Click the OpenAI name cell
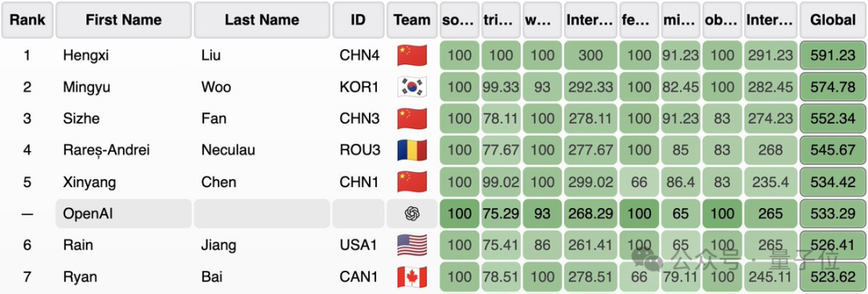The height and width of the screenshot is (294, 868). tap(124, 214)
